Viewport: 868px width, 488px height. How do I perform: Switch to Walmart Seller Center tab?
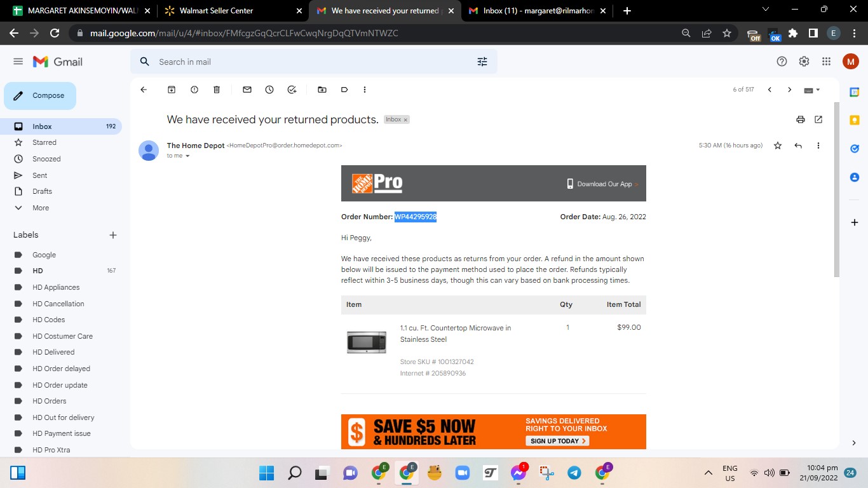coord(233,11)
